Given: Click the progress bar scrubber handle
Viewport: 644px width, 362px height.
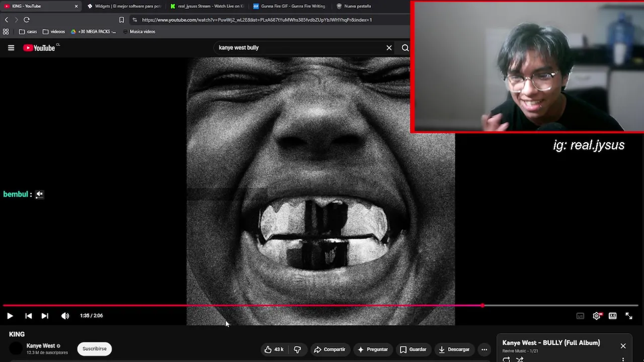Looking at the screenshot, I should tap(482, 305).
